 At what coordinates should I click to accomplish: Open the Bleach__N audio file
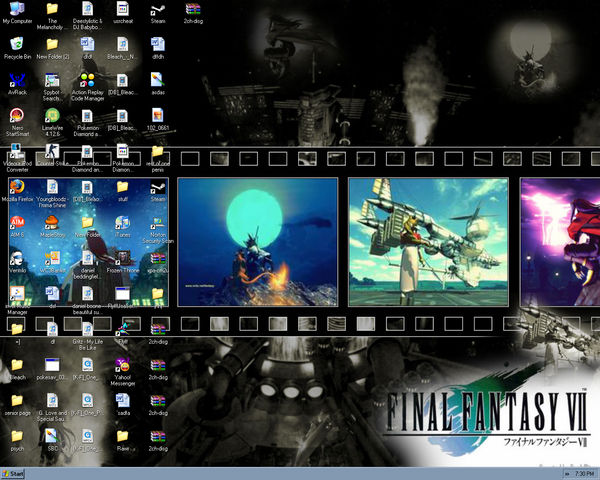point(122,48)
